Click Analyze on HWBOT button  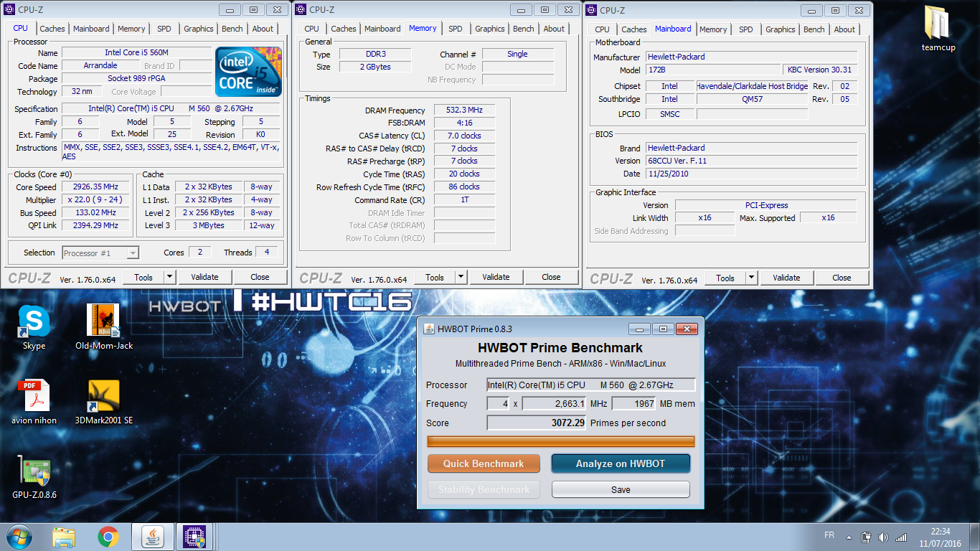click(x=621, y=463)
